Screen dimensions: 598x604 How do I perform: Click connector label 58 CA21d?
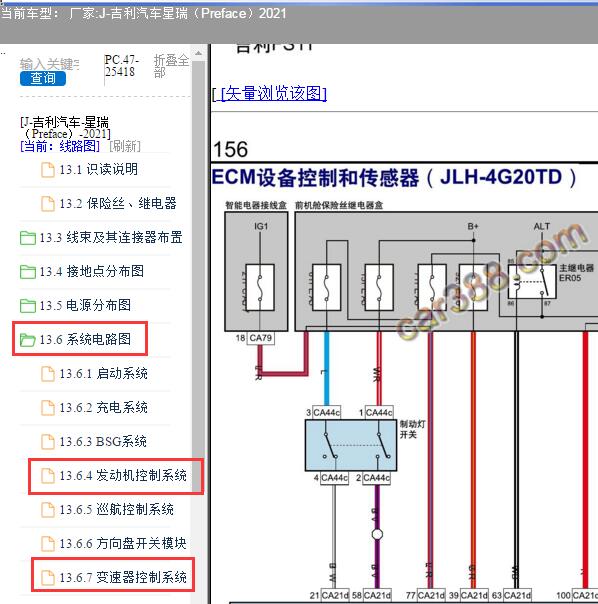[x=371, y=595]
